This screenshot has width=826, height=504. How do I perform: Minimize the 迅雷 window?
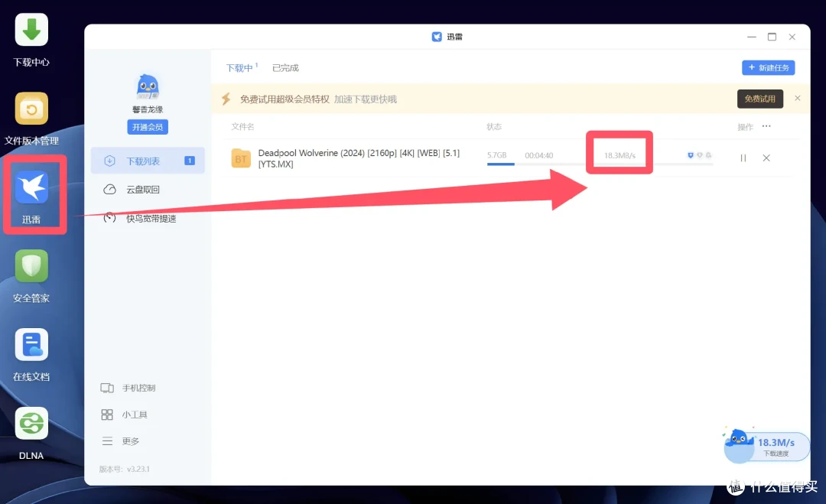coord(752,37)
